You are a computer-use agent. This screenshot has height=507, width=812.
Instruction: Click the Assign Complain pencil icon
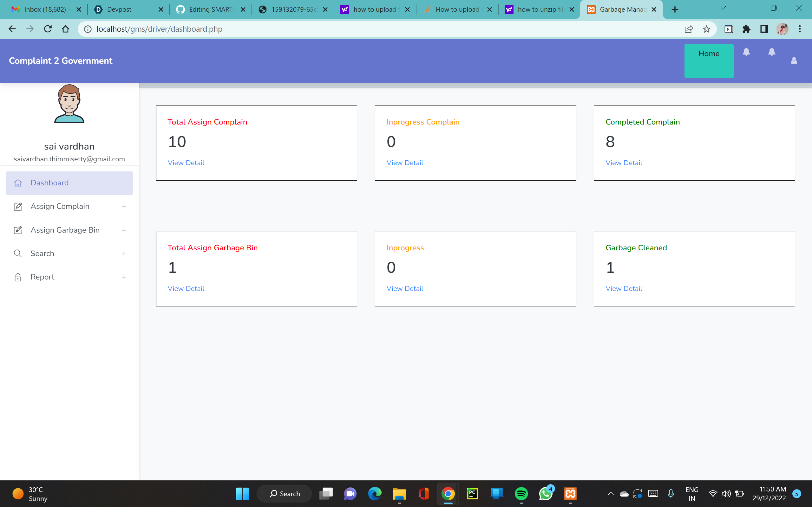click(x=18, y=207)
